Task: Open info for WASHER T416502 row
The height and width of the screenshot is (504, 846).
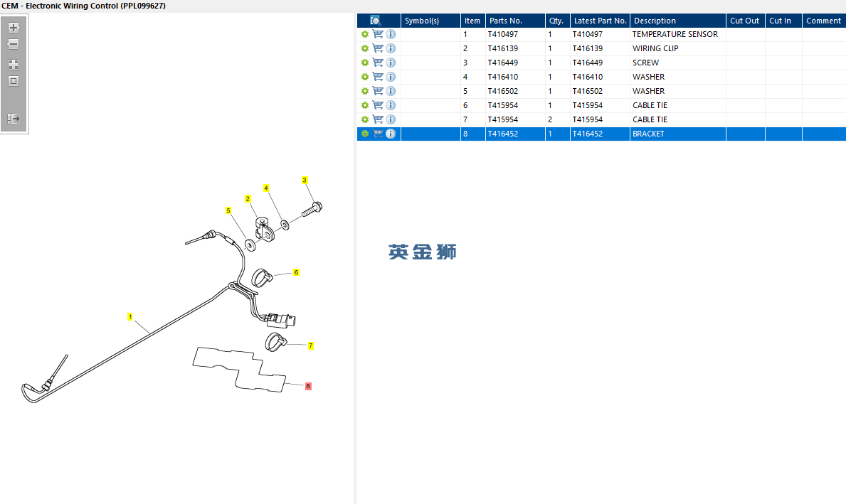Action: tap(391, 90)
